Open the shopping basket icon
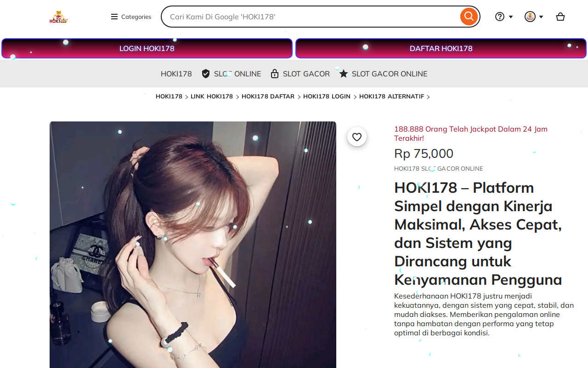Image resolution: width=588 pixels, height=368 pixels. coord(560,17)
